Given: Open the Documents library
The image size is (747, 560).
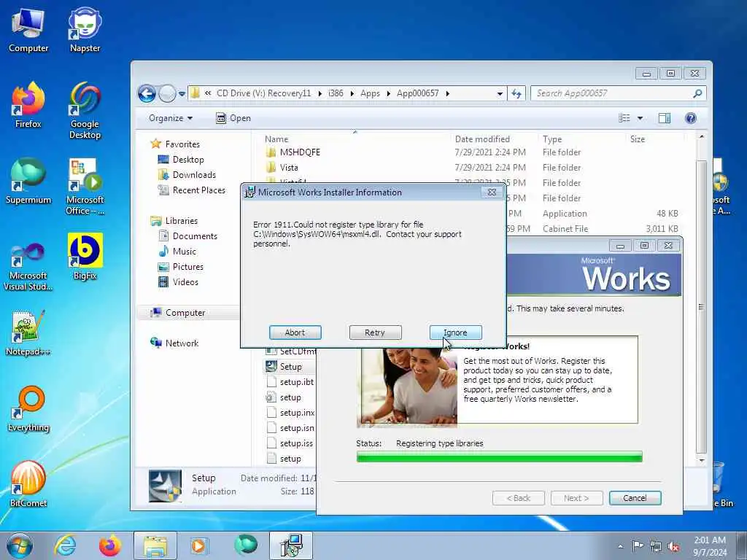Looking at the screenshot, I should [x=194, y=236].
